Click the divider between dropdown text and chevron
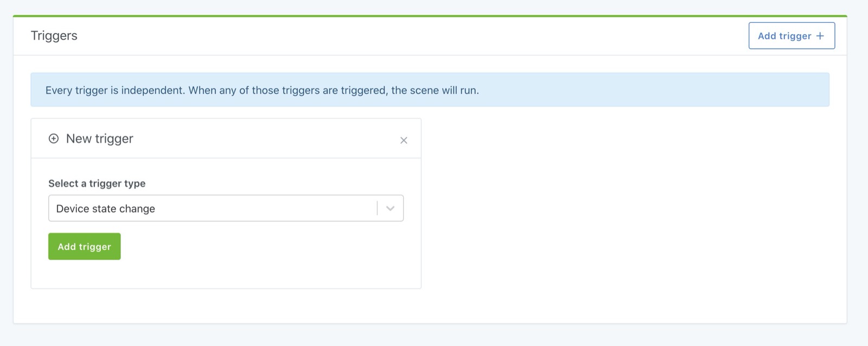 [x=377, y=208]
